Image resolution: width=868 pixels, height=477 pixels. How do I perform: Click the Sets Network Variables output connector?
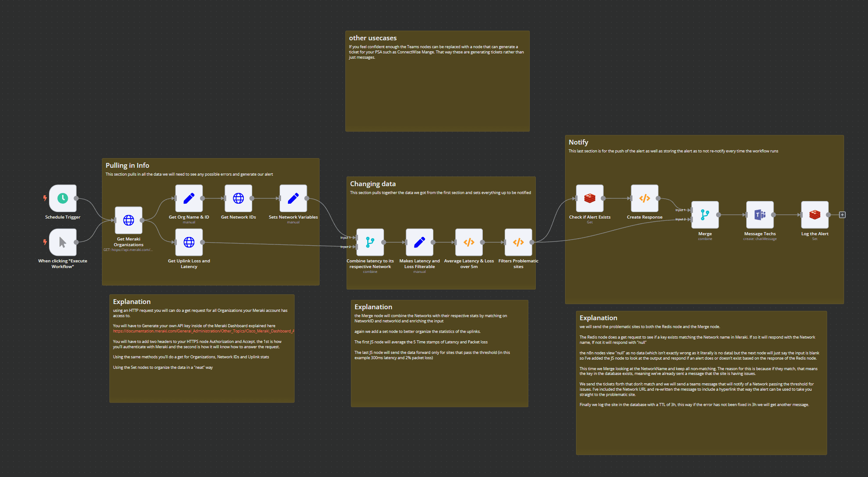pyautogui.click(x=307, y=198)
